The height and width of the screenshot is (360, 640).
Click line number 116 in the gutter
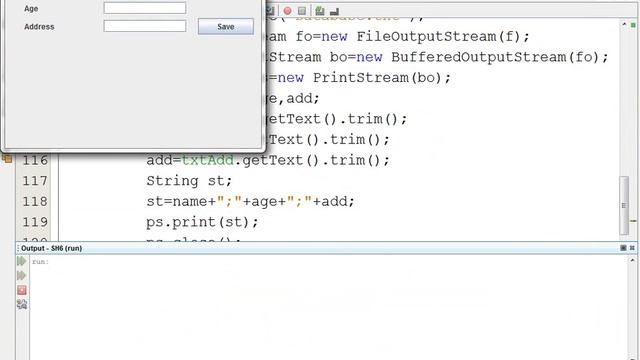35,160
